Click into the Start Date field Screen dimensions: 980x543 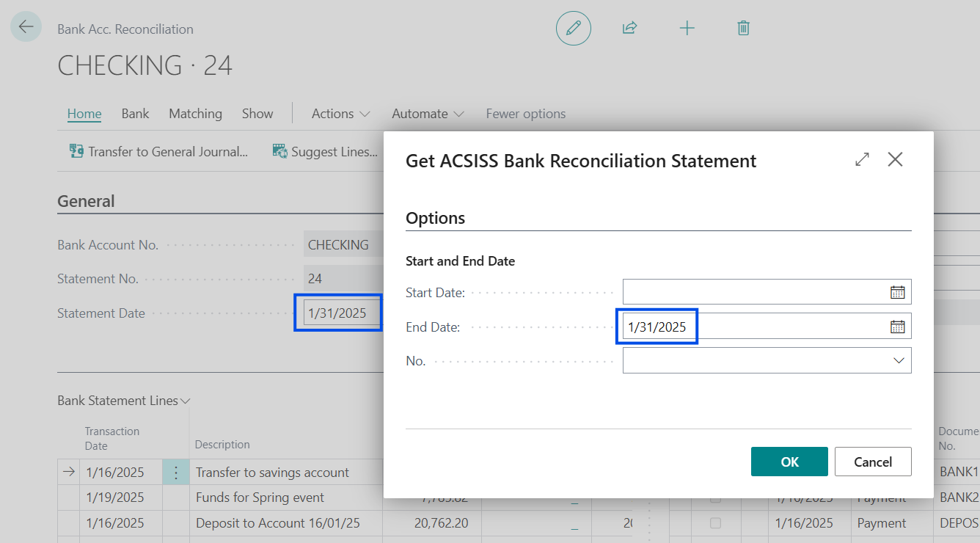[752, 292]
